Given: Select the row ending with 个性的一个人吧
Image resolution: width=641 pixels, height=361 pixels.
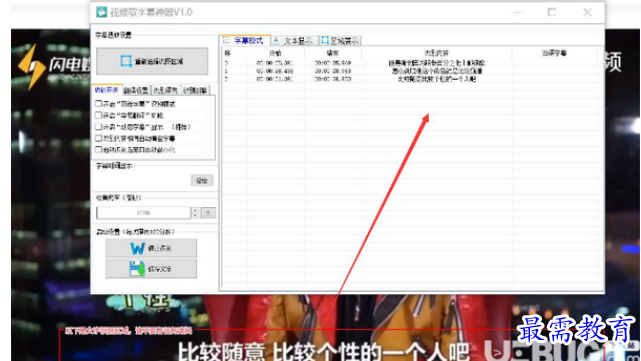Looking at the screenshot, I should (411, 79).
